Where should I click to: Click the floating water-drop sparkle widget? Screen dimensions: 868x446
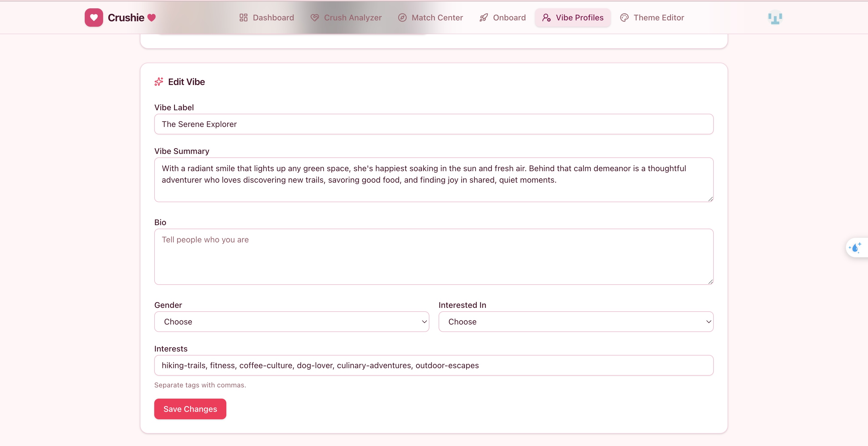point(855,248)
